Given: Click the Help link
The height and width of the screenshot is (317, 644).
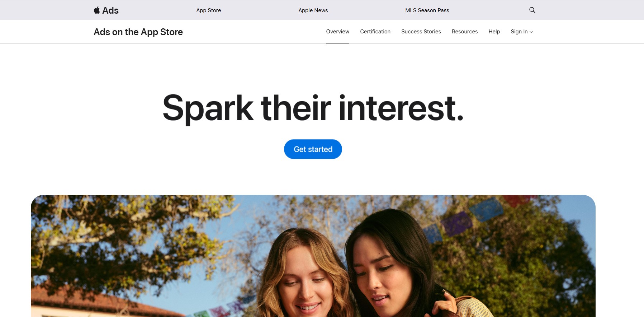Looking at the screenshot, I should point(494,32).
